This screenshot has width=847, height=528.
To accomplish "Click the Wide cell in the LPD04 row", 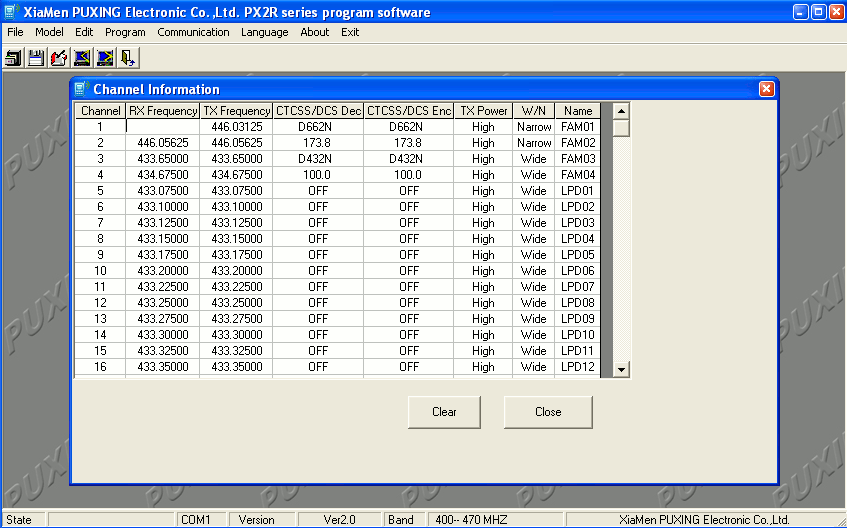I will point(534,239).
